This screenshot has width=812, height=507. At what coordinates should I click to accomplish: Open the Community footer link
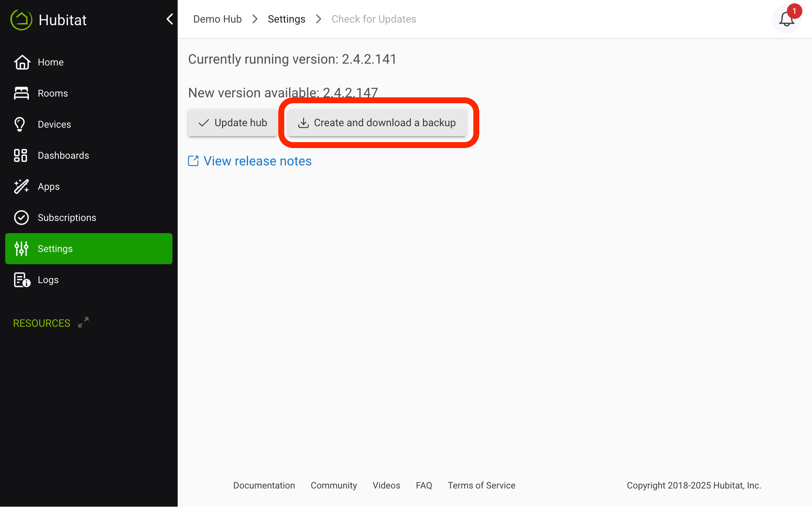click(334, 485)
